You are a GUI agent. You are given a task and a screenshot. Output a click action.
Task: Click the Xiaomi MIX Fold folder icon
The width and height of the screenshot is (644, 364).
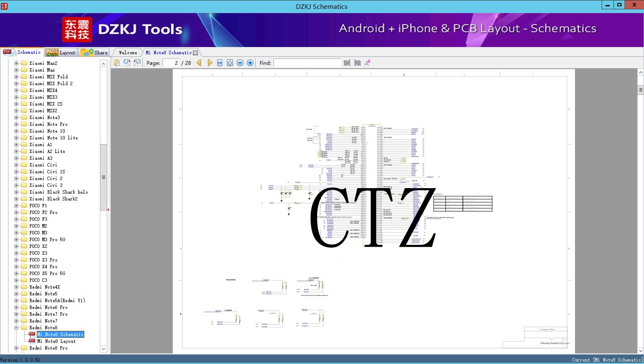(24, 77)
